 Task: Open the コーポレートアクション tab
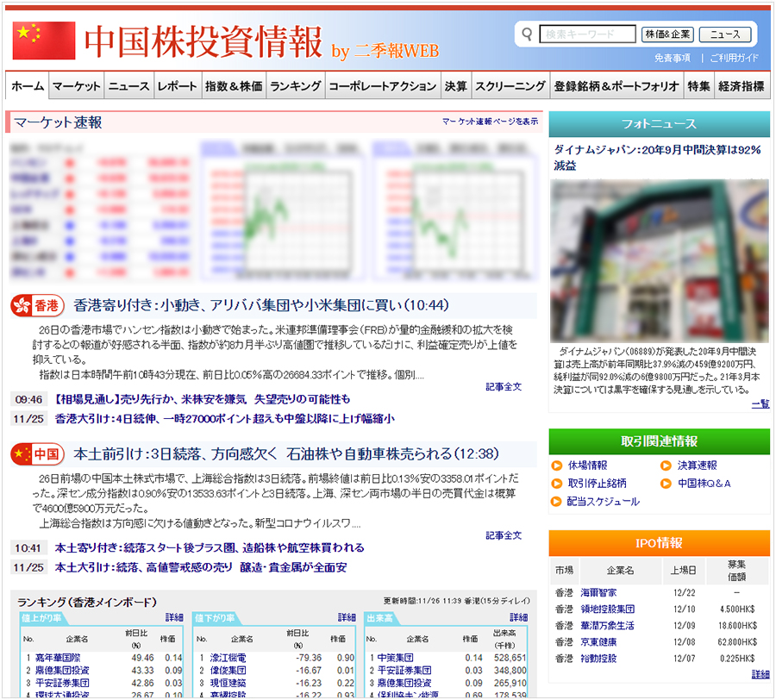(383, 86)
